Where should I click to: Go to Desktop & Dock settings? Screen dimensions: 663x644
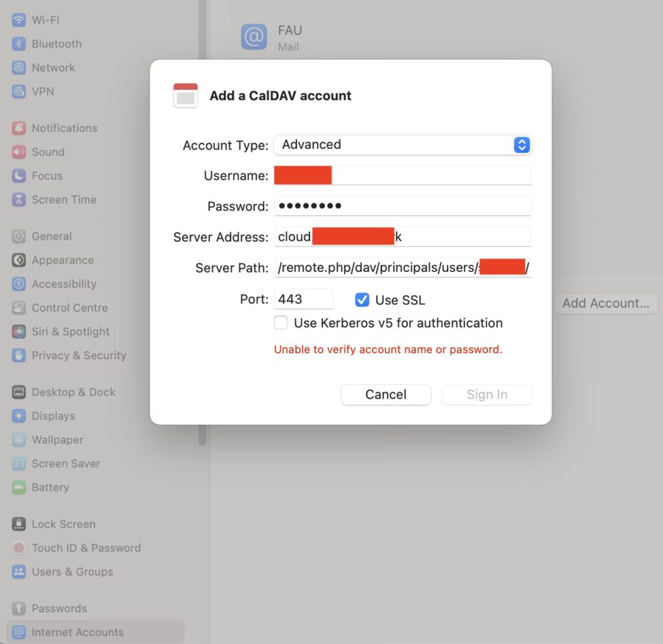(x=73, y=392)
